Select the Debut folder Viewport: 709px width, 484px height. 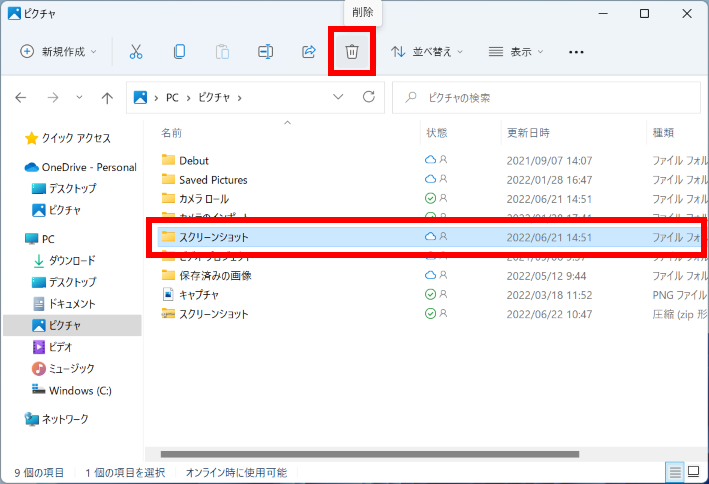[185, 161]
